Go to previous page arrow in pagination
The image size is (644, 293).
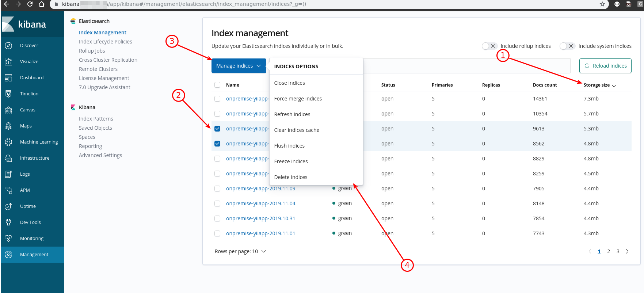tap(590, 251)
